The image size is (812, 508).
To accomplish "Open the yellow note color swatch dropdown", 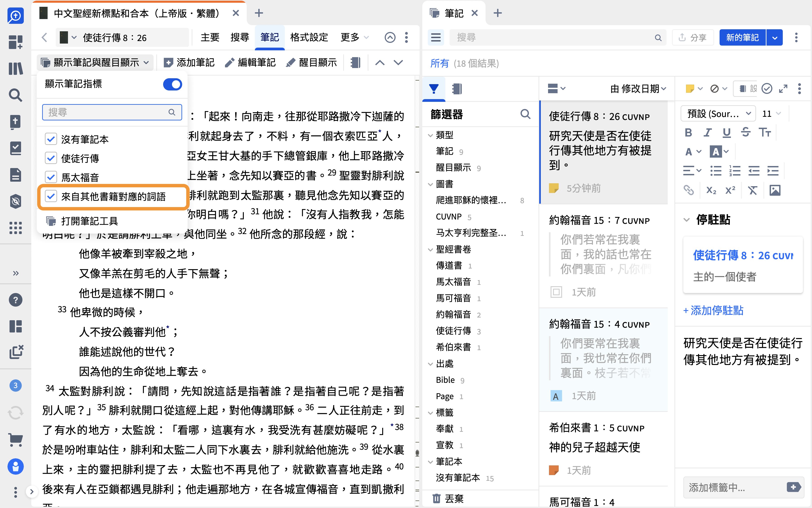I will coord(694,89).
